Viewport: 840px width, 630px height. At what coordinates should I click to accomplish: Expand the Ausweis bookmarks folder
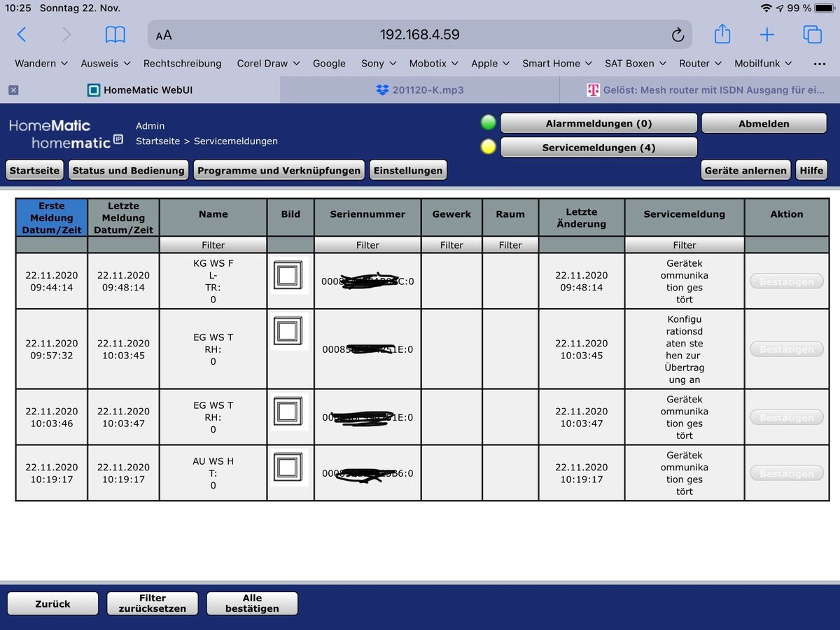coord(106,63)
